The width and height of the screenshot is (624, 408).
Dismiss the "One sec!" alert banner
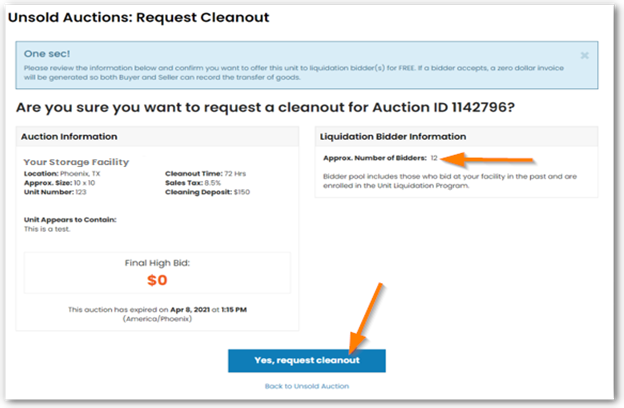pos(584,55)
